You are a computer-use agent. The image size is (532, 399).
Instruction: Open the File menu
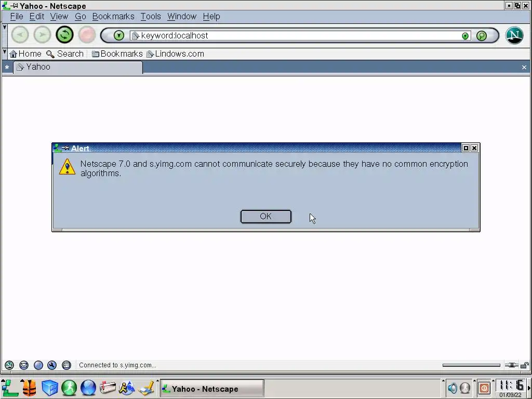[17, 16]
